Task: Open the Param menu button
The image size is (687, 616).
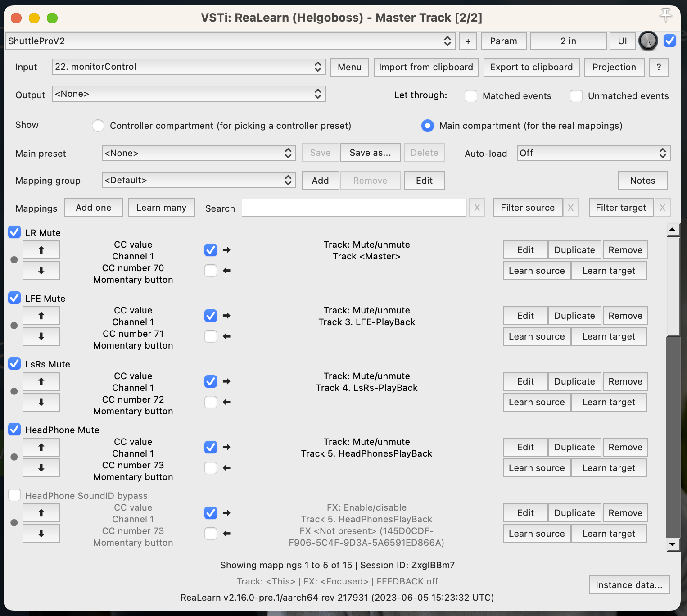Action: (503, 41)
